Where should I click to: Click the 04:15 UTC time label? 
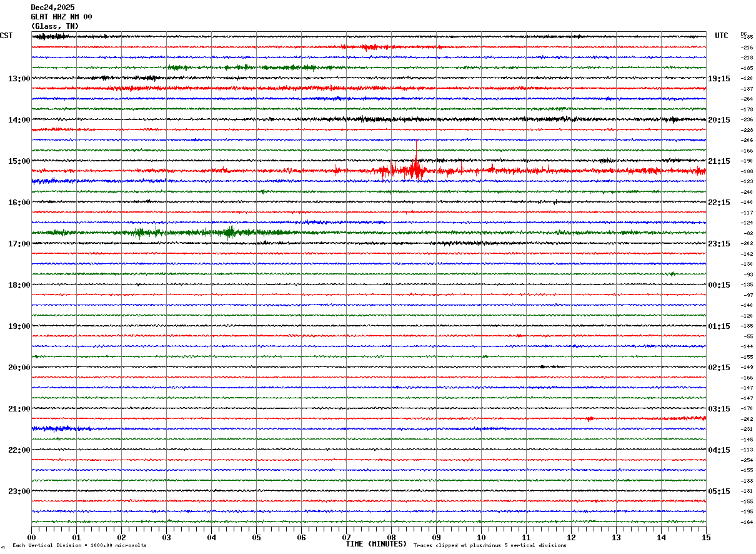tap(719, 450)
